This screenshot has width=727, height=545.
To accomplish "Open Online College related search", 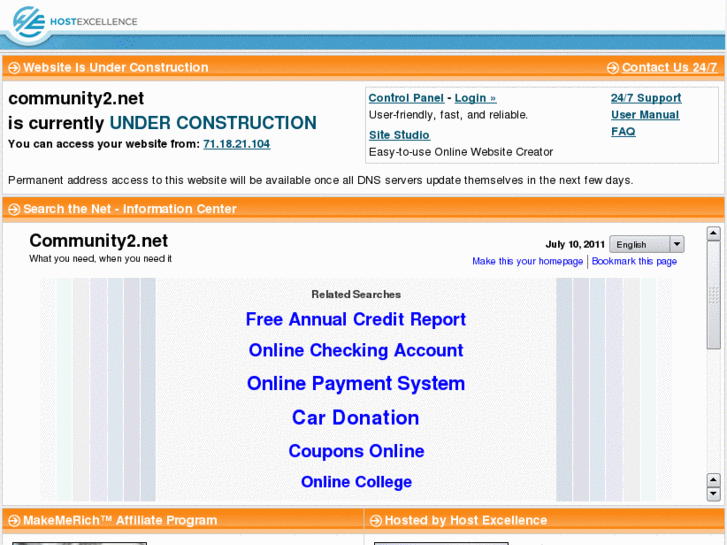I will pyautogui.click(x=356, y=482).
